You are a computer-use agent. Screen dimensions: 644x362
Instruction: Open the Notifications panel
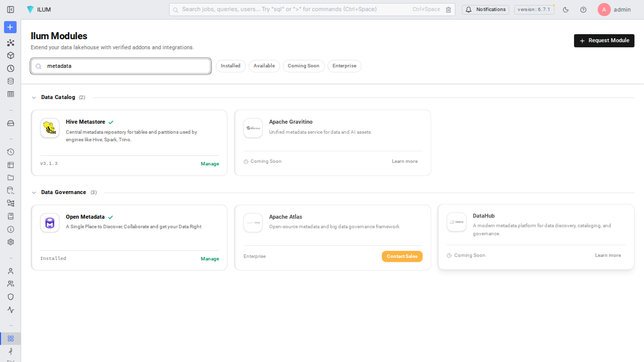click(x=486, y=10)
